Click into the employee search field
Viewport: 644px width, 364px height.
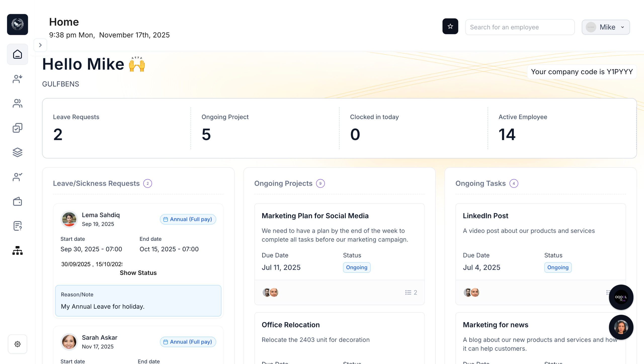(519, 27)
